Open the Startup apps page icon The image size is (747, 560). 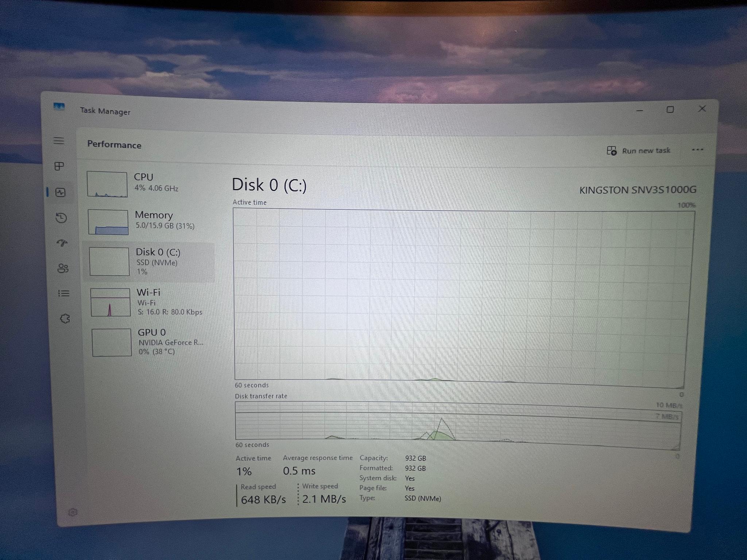tap(62, 243)
